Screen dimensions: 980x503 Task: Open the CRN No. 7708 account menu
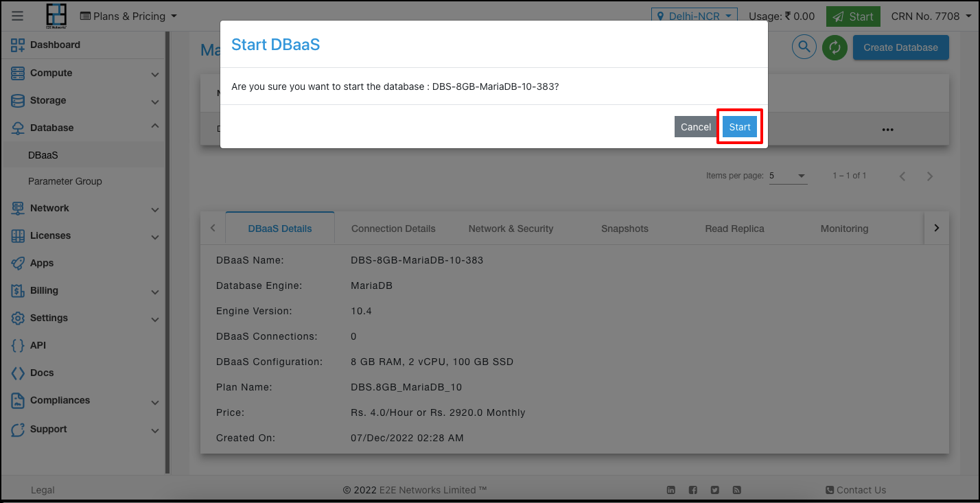click(930, 16)
